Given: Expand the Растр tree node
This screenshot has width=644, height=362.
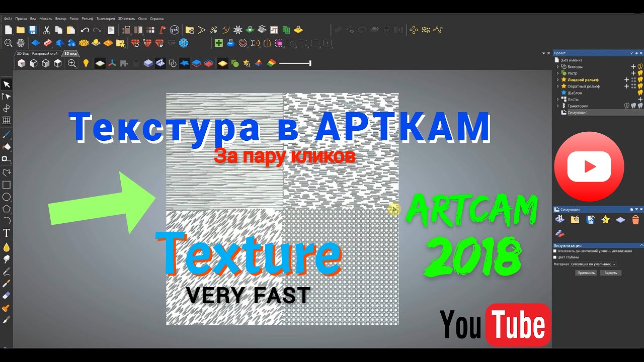Looking at the screenshot, I should coord(557,73).
